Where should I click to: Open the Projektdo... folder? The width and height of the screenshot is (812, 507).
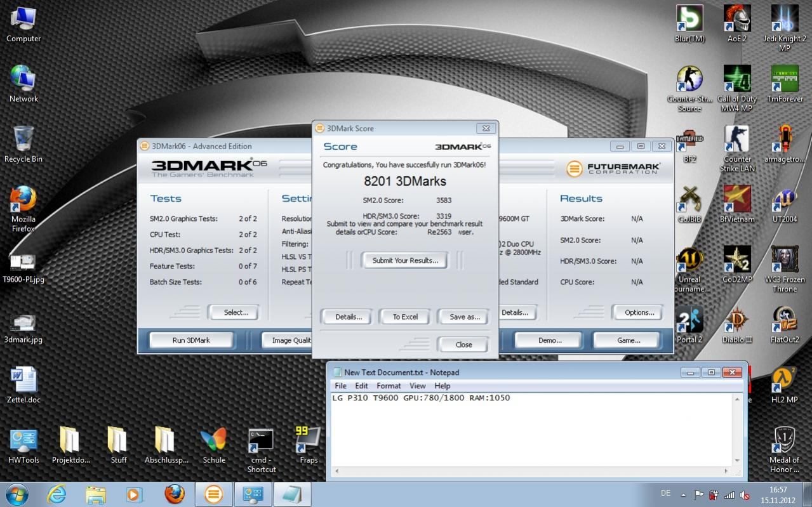70,445
